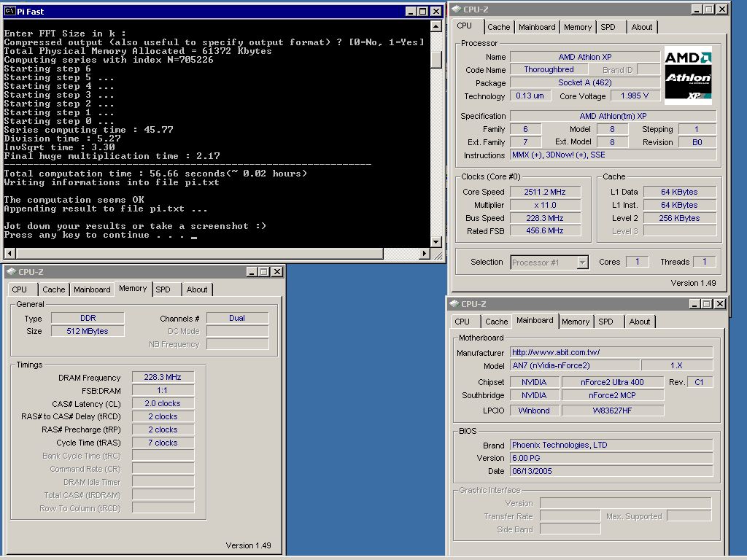Click the CPU-Z icon in the top-right window title bar
Image resolution: width=747 pixels, height=560 pixels.
tap(456, 9)
